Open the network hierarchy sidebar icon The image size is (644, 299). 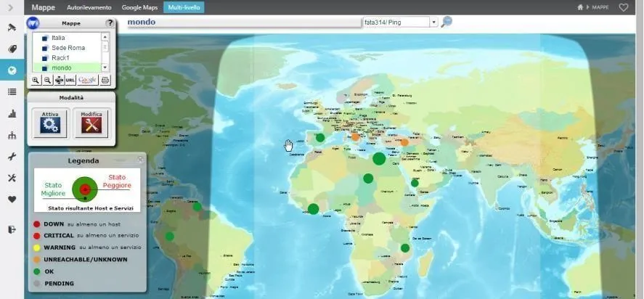pos(12,135)
